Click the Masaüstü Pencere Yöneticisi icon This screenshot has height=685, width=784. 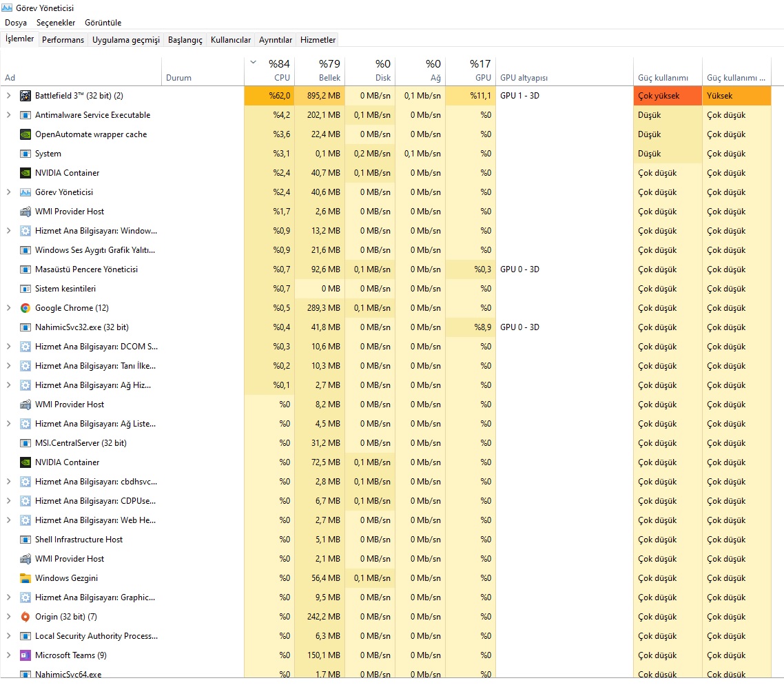click(x=25, y=269)
